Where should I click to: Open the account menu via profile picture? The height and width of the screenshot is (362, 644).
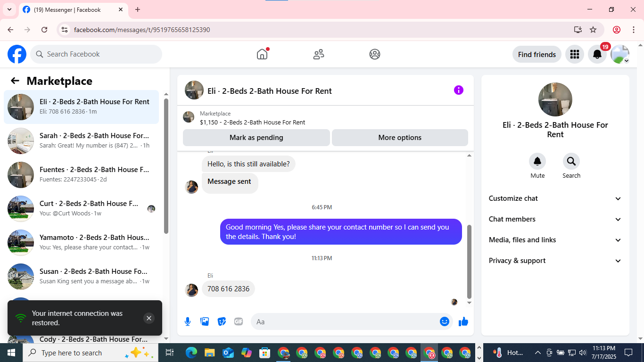pos(620,54)
